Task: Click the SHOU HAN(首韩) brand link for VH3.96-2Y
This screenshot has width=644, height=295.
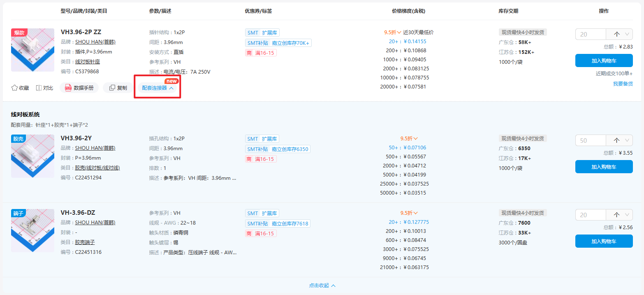Action: tap(95, 148)
